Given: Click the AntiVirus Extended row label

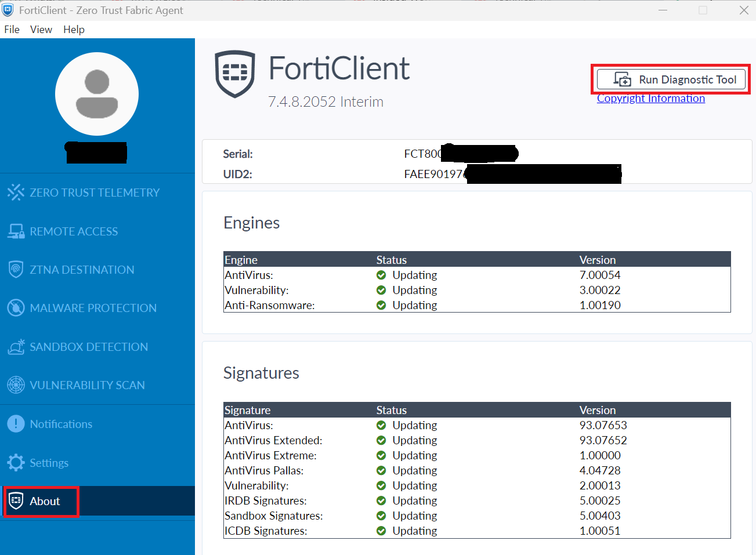Looking at the screenshot, I should coord(273,440).
